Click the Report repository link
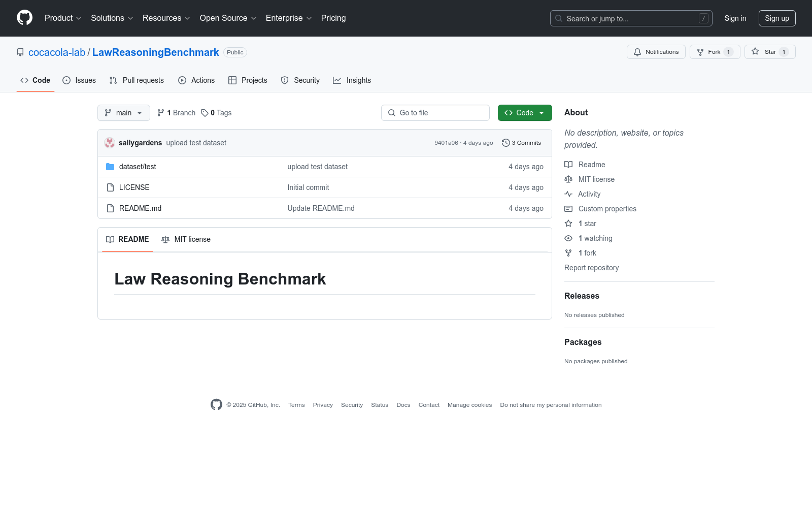The image size is (812, 508). 592,268
